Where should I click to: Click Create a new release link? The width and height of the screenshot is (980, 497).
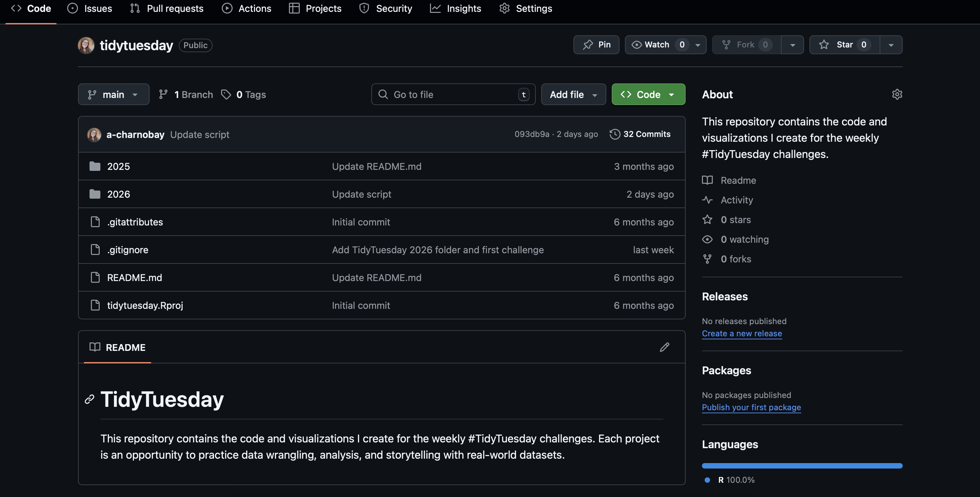[742, 334]
